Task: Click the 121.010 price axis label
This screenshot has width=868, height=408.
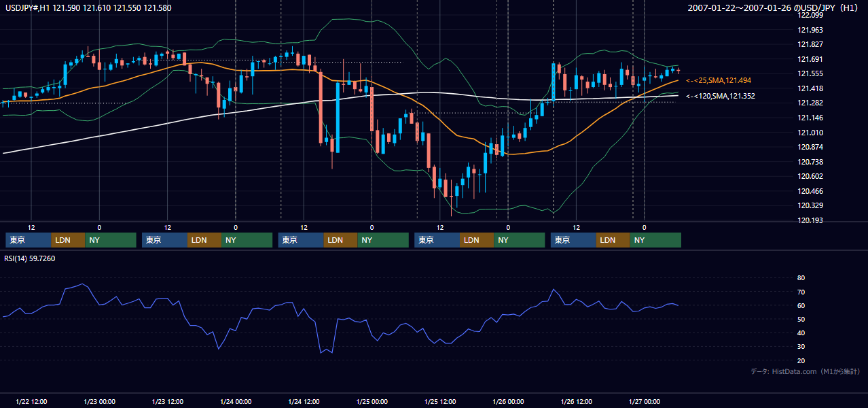Action: (810, 133)
